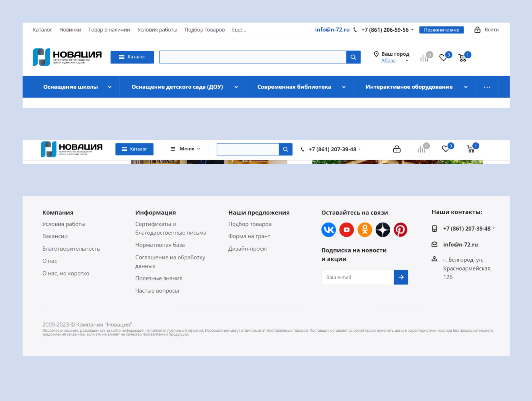The height and width of the screenshot is (401, 532).
Task: Click comparison bars icon in compact header
Action: pos(421,149)
